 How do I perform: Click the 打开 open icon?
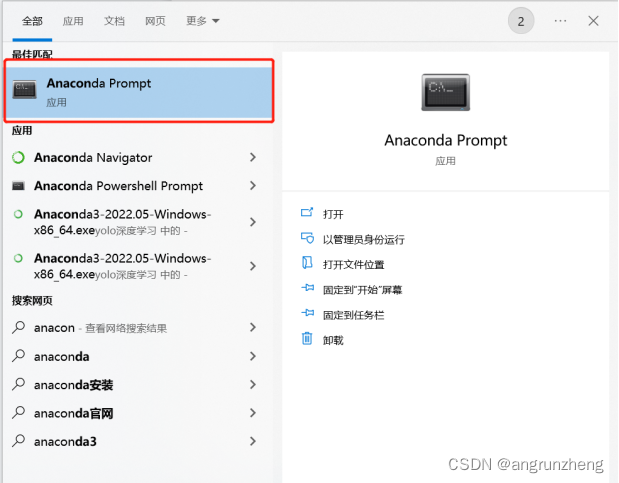(x=307, y=213)
